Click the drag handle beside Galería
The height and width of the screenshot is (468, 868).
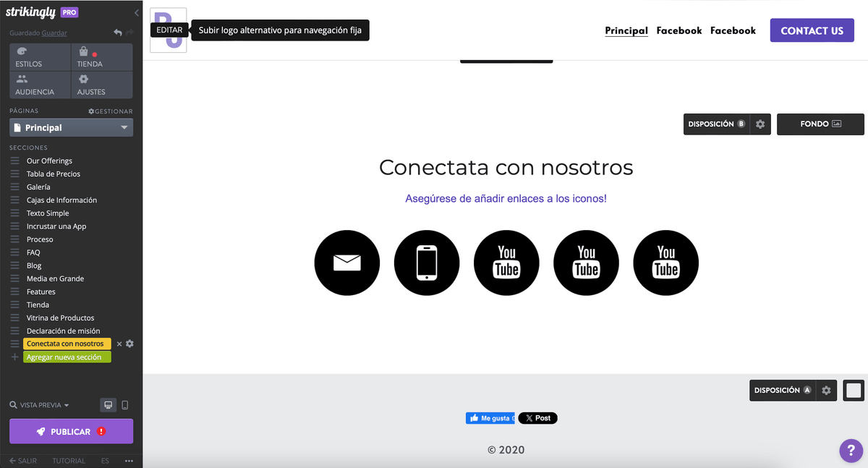coord(14,187)
